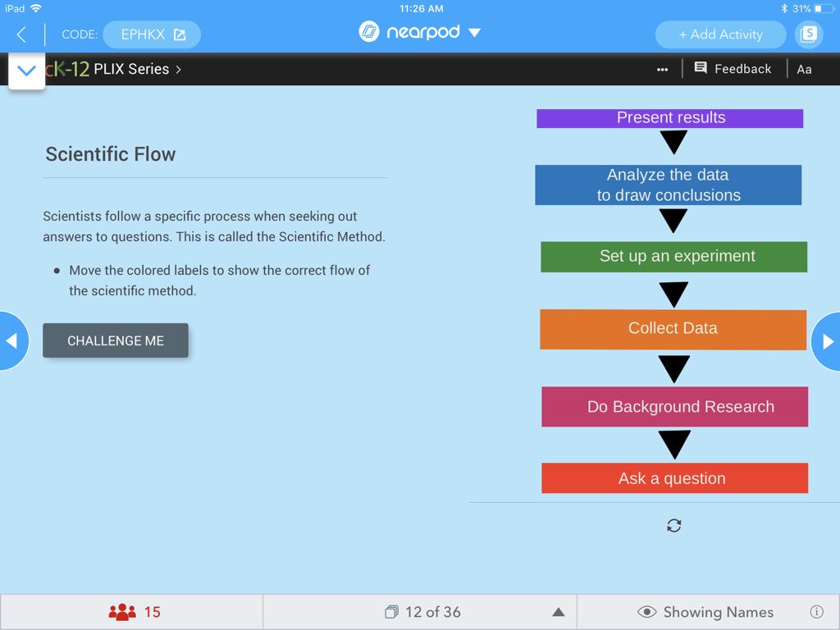Collapse panel with blue chevron down
Screen dimensions: 840x630
(x=27, y=71)
